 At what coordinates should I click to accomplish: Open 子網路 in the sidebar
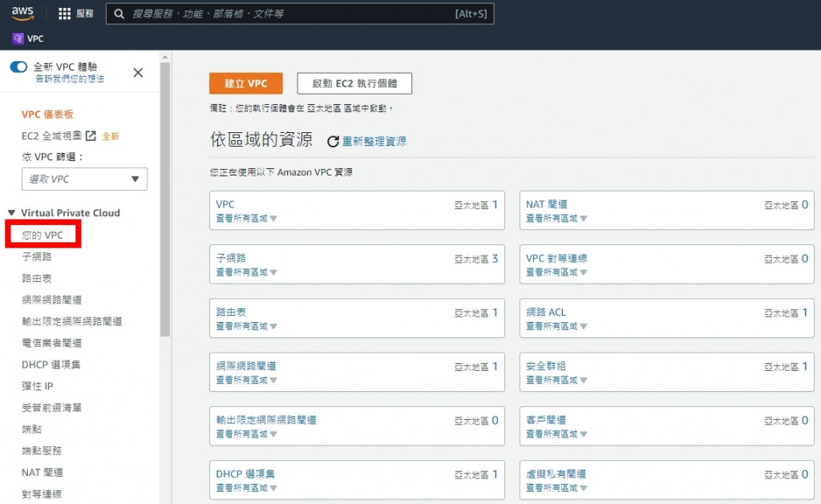pos(37,256)
